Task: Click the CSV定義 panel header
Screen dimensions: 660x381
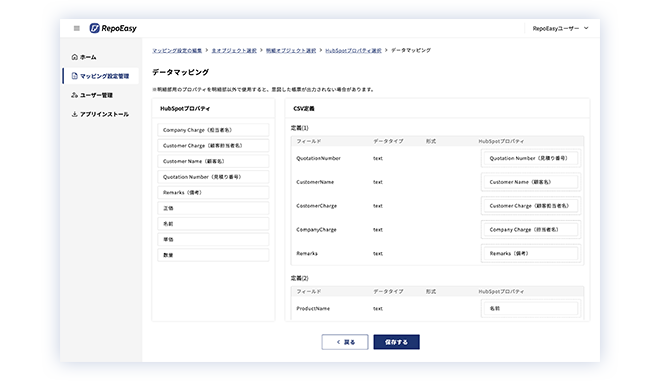Action: [x=304, y=109]
